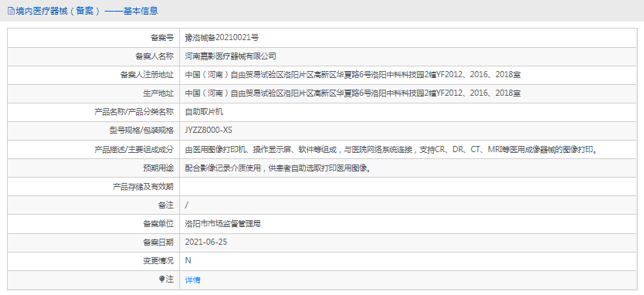Image resolution: width=644 pixels, height=295 pixels.
Task: Click the document icon beside 境内医疗器械 title
Action: coord(11,12)
